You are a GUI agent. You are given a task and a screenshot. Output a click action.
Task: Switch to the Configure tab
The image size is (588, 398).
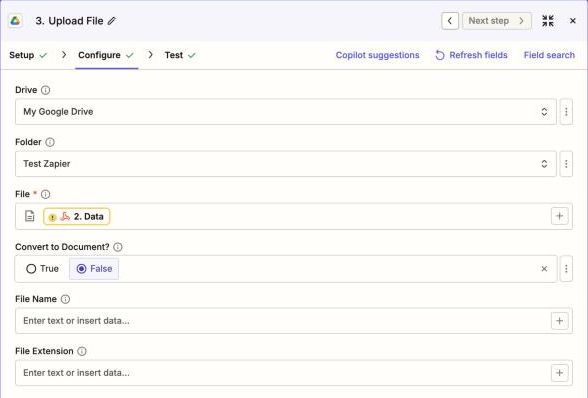tap(106, 55)
